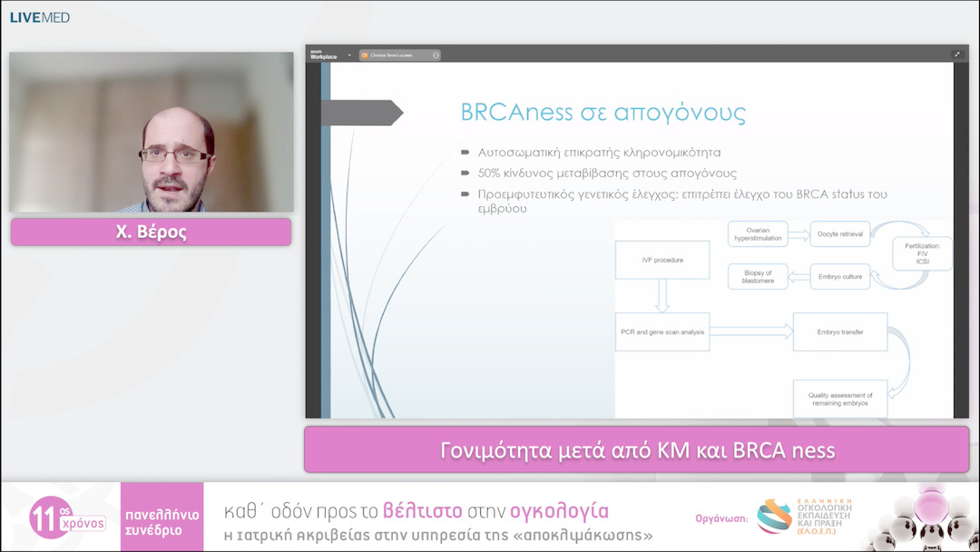Screen dimensions: 980x552
Task: Select the speaker webcam video
Action: [x=152, y=132]
